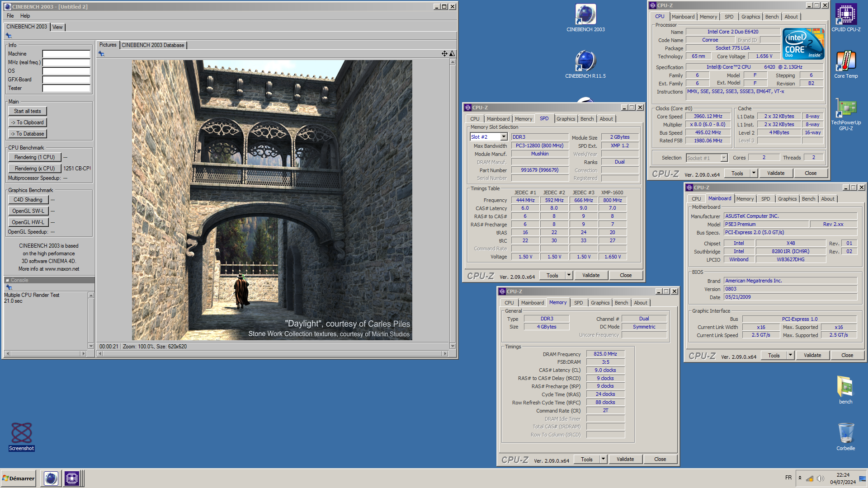Open CINEBENCH 2003 Database tab
The width and height of the screenshot is (868, 488).
153,45
